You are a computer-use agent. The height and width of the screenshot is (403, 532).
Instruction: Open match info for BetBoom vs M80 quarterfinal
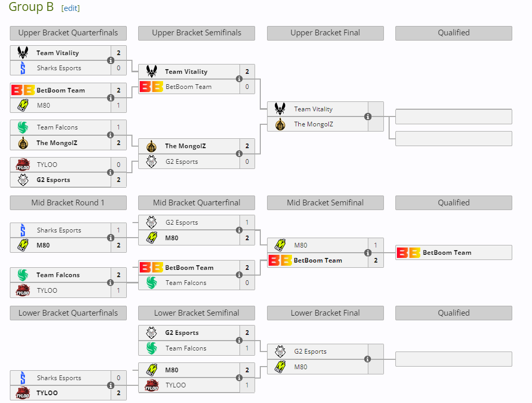111,98
